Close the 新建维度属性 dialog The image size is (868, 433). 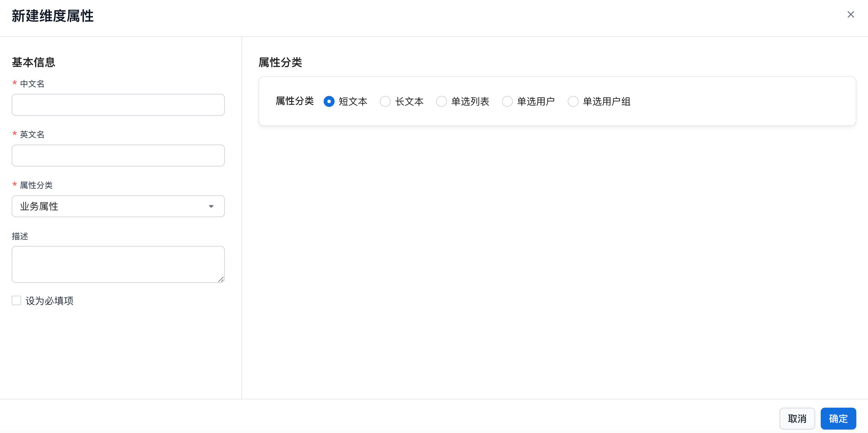click(851, 14)
